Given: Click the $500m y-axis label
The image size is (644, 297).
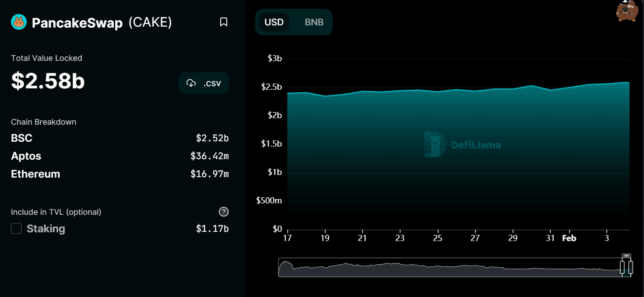Looking at the screenshot, I should pos(269,201).
